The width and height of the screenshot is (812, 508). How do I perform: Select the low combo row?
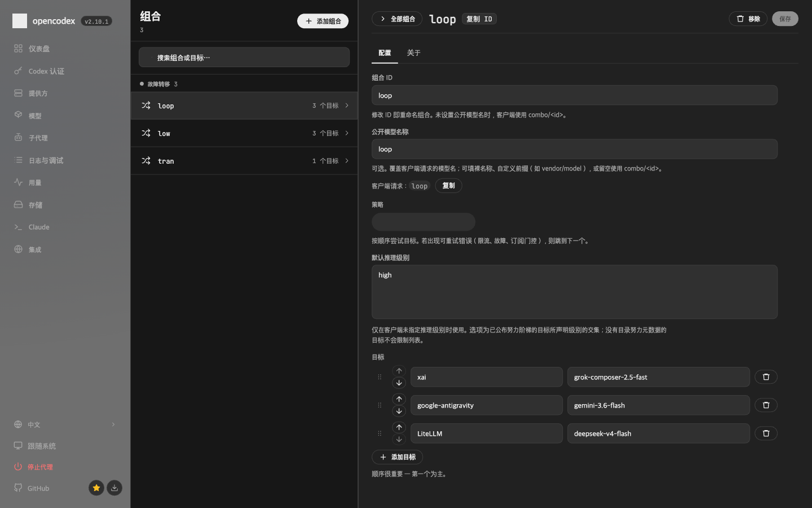(x=244, y=133)
